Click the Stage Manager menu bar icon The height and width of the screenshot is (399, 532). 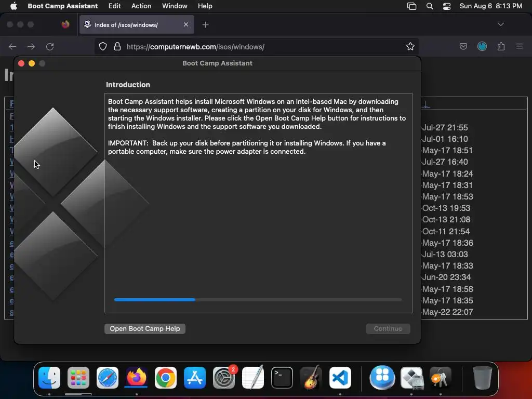tap(411, 6)
